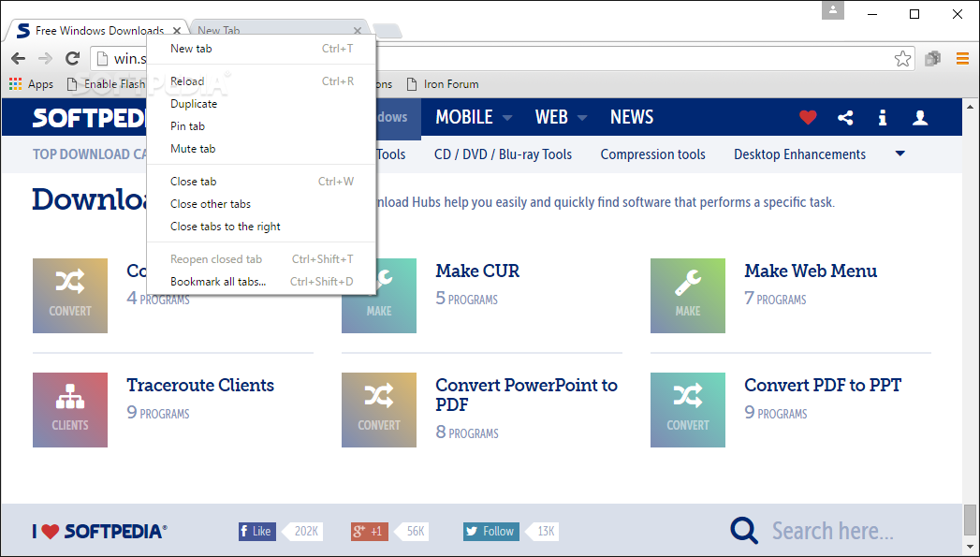Click the Convert PowerPoint to PDF tile icon

tap(379, 410)
